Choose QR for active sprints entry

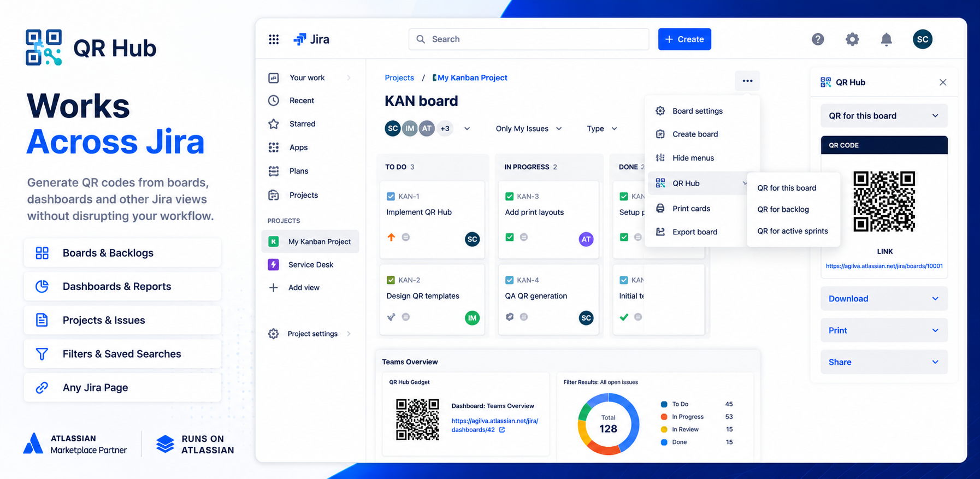(792, 231)
